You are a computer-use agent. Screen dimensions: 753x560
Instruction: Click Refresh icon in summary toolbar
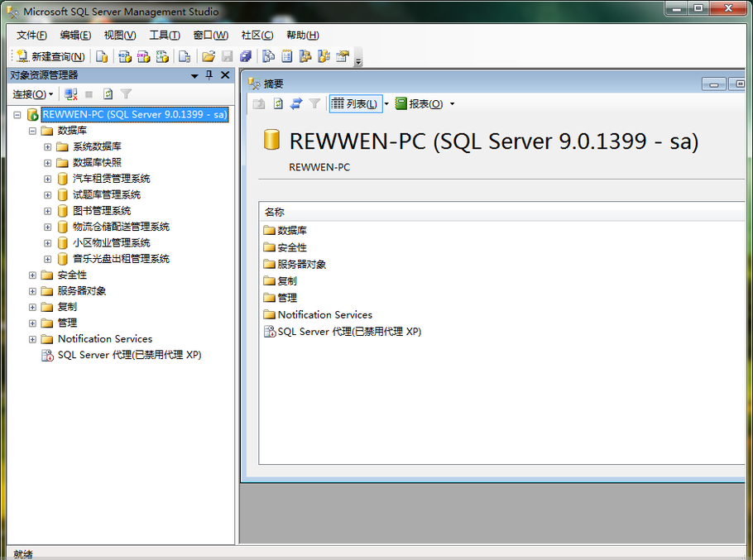coord(278,103)
